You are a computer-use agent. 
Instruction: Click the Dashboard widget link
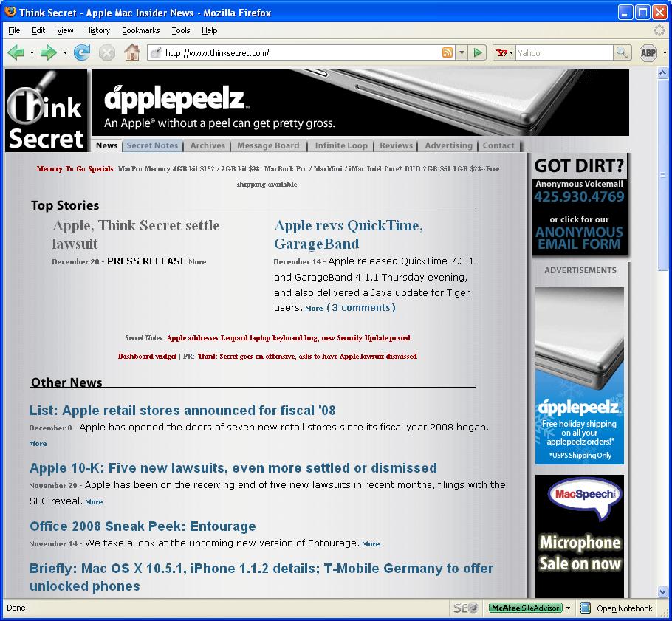147,356
